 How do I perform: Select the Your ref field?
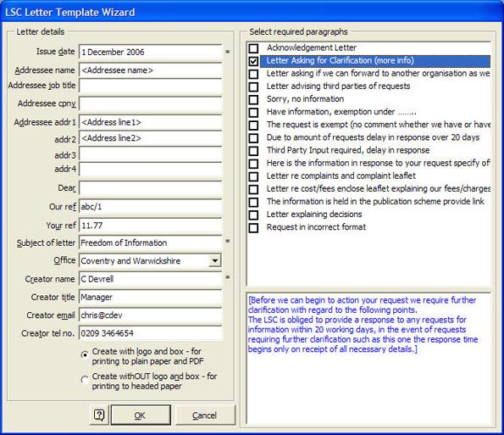click(x=151, y=226)
